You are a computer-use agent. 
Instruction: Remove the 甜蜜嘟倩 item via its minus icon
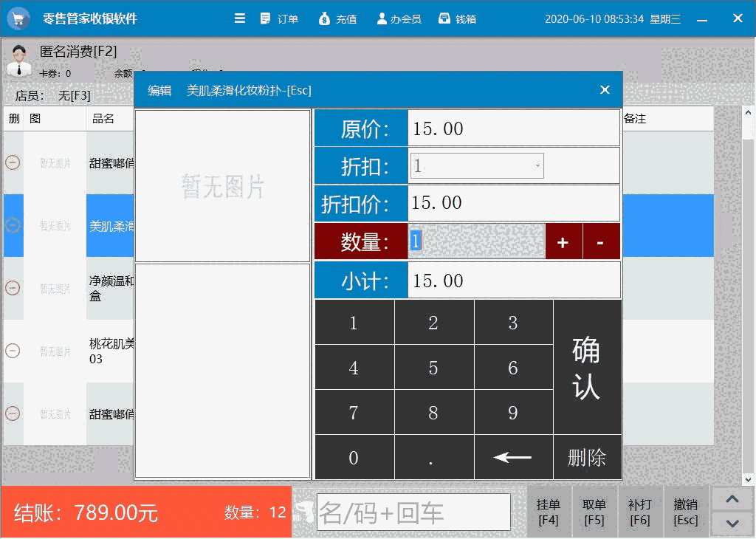[13, 163]
